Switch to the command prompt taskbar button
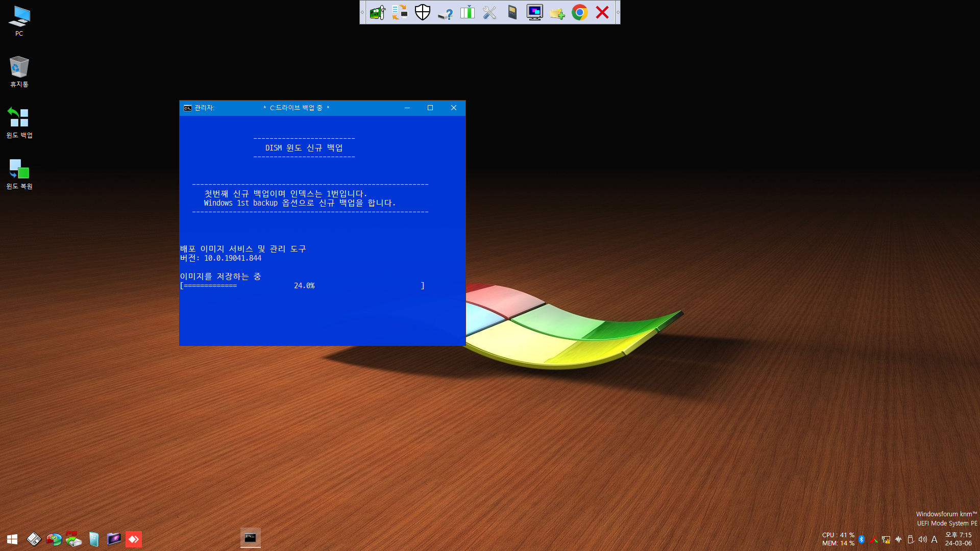 (x=250, y=538)
